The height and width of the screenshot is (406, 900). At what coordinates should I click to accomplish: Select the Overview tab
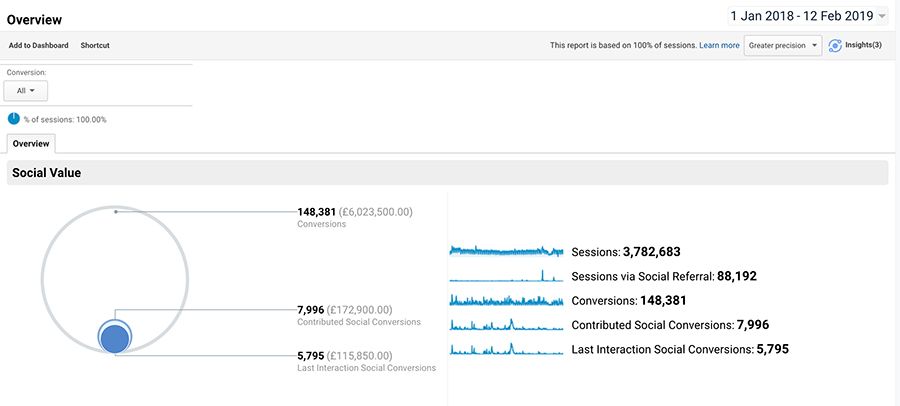31,144
